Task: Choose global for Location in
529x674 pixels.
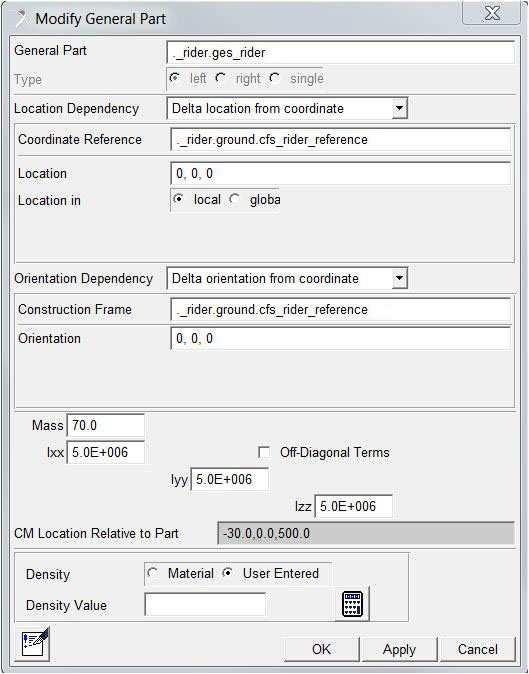Action: 235,199
